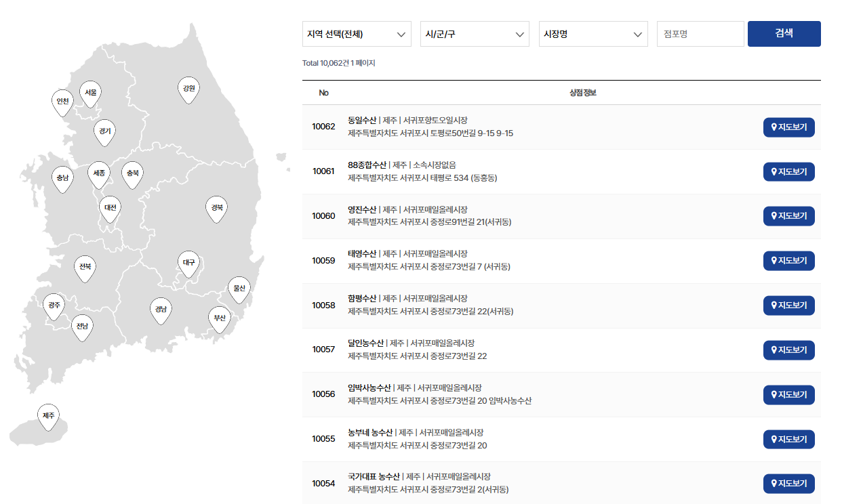Select the 인천 pin on the map
842x504 pixels.
coord(62,102)
